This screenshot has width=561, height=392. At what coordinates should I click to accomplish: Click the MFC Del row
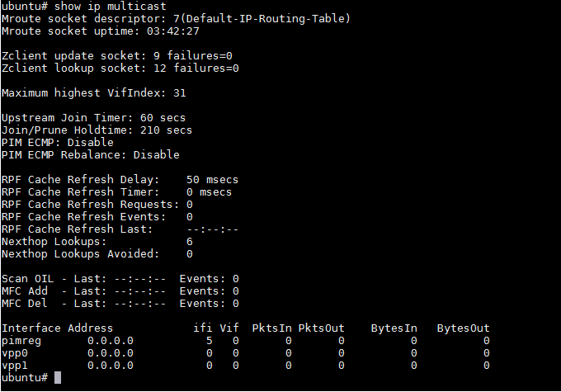120,303
